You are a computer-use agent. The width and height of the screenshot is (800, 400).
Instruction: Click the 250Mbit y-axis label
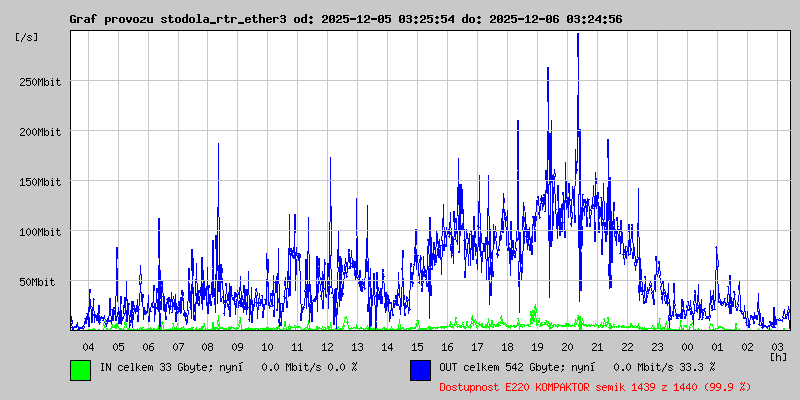(40, 82)
